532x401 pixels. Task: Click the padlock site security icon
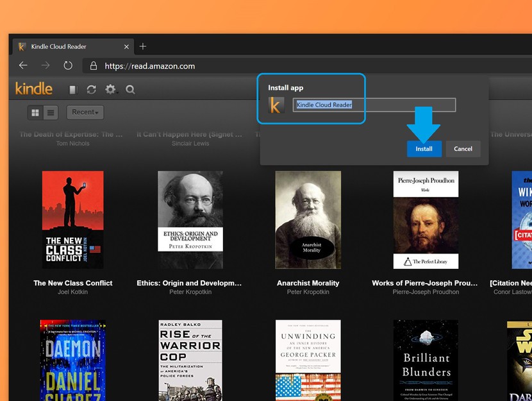click(x=94, y=66)
